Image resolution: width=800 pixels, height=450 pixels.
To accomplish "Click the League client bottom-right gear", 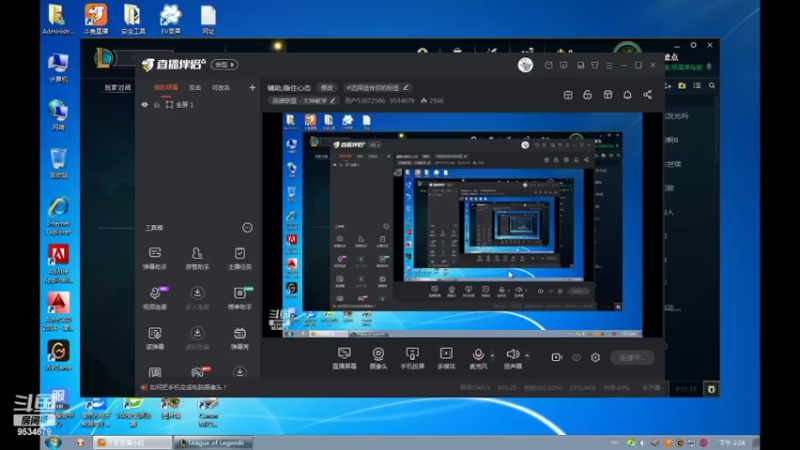I will coord(711,389).
